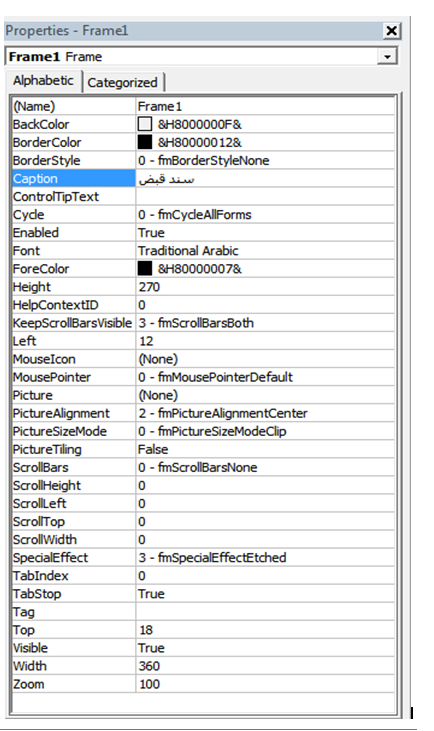Switch to the Categorized tab
The height and width of the screenshot is (731, 434).
coord(123,83)
